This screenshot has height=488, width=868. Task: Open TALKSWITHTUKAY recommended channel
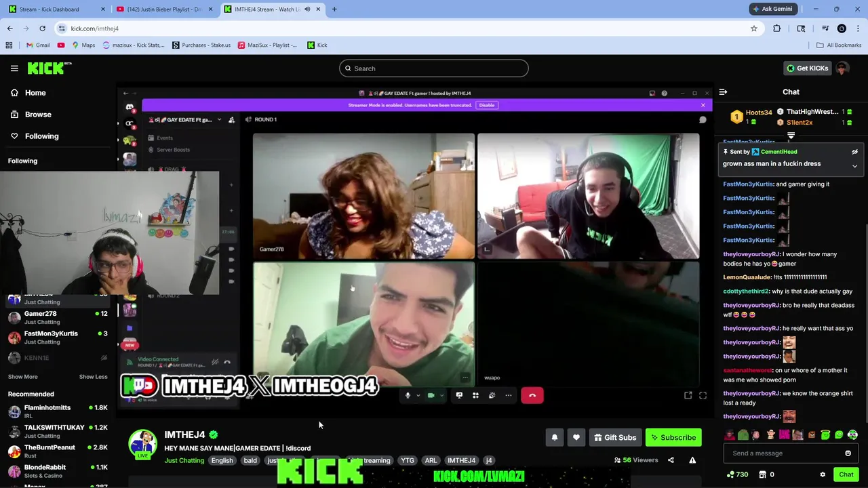point(58,431)
